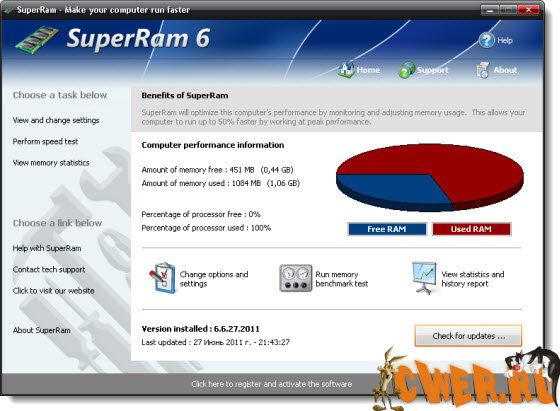
Task: Click register and activate the software bar
Action: tap(271, 384)
